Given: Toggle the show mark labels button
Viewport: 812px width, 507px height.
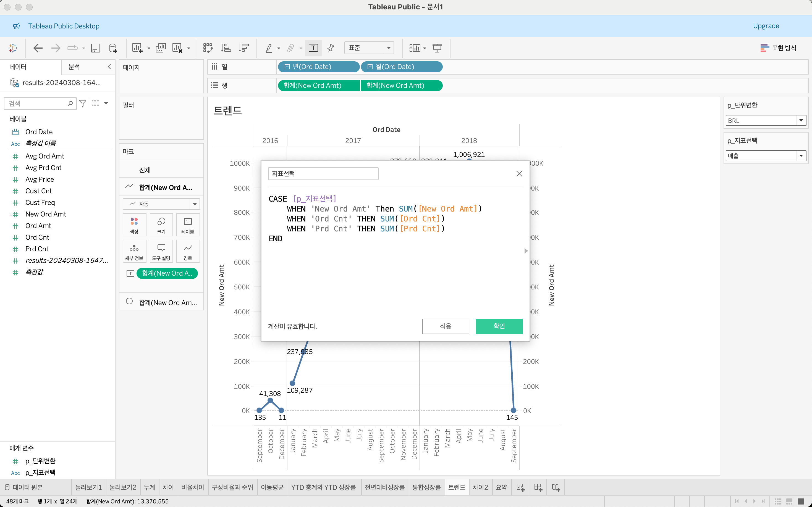Looking at the screenshot, I should [x=313, y=48].
